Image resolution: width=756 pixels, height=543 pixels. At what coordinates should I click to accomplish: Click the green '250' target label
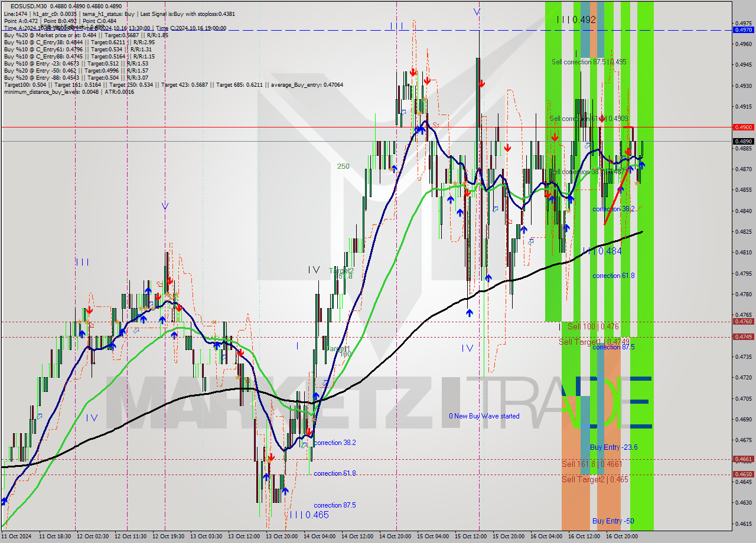tap(343, 166)
